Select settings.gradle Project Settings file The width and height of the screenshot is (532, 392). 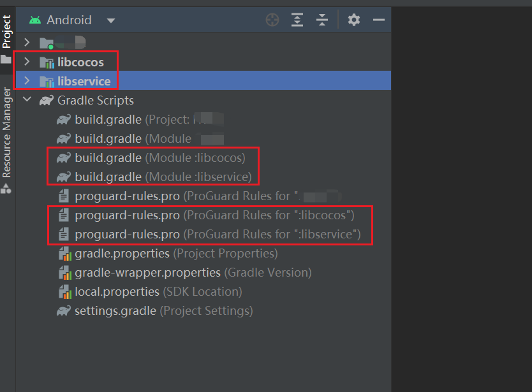tap(115, 310)
